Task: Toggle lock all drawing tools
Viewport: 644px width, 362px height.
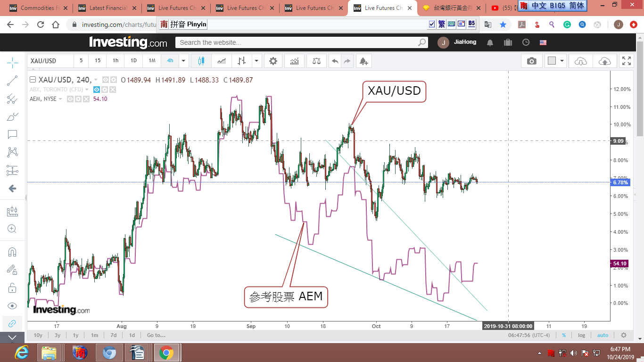Action: point(12,288)
